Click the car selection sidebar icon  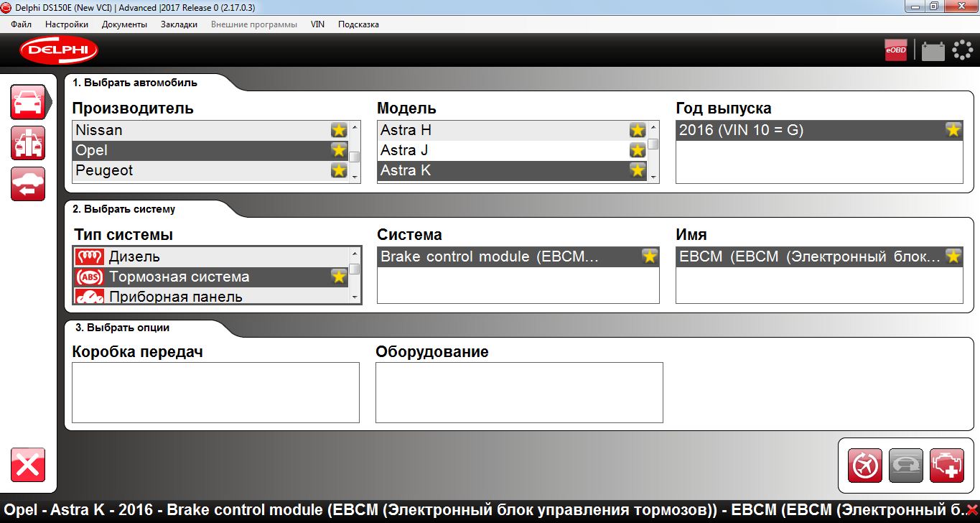coord(28,102)
